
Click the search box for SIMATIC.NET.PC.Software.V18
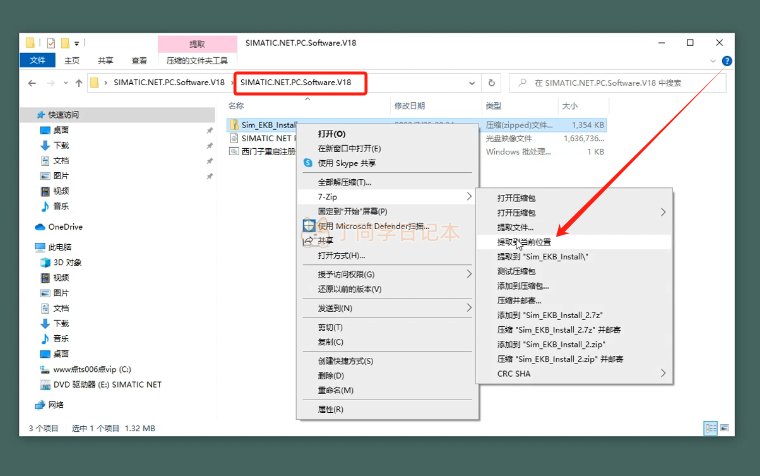tap(618, 83)
